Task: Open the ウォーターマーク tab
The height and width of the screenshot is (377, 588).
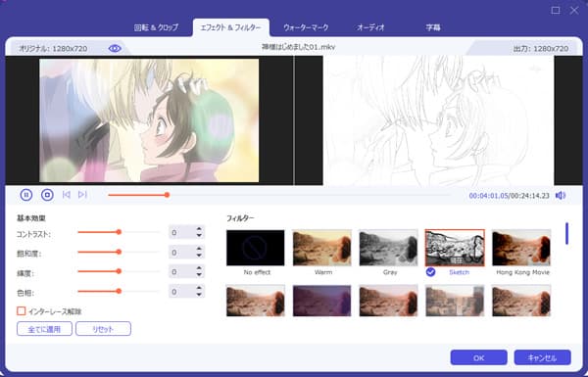Action: (x=306, y=27)
